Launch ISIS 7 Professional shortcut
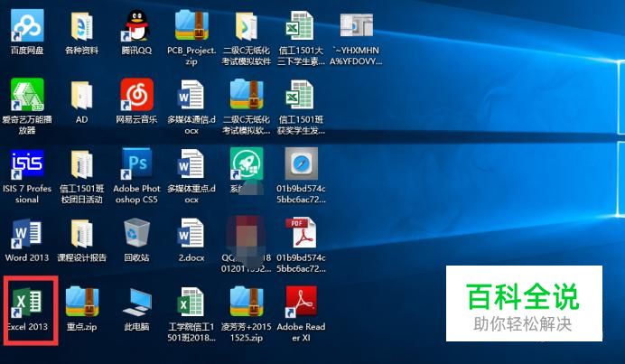The image size is (625, 364). point(27,163)
